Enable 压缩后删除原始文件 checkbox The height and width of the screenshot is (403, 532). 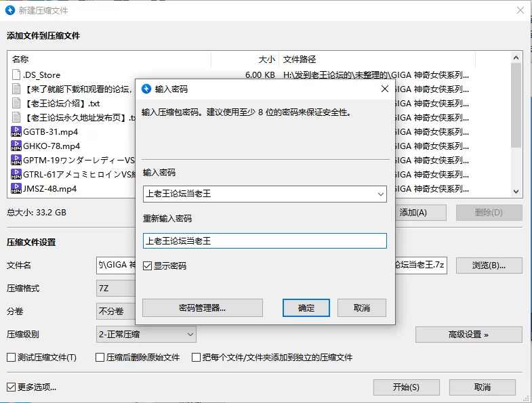[x=100, y=357]
